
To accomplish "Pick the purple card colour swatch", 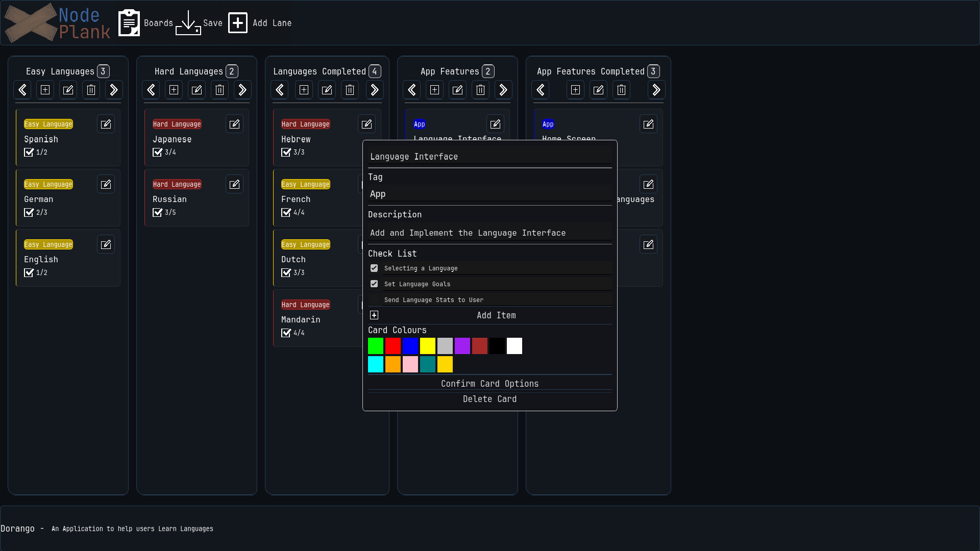I will 462,346.
